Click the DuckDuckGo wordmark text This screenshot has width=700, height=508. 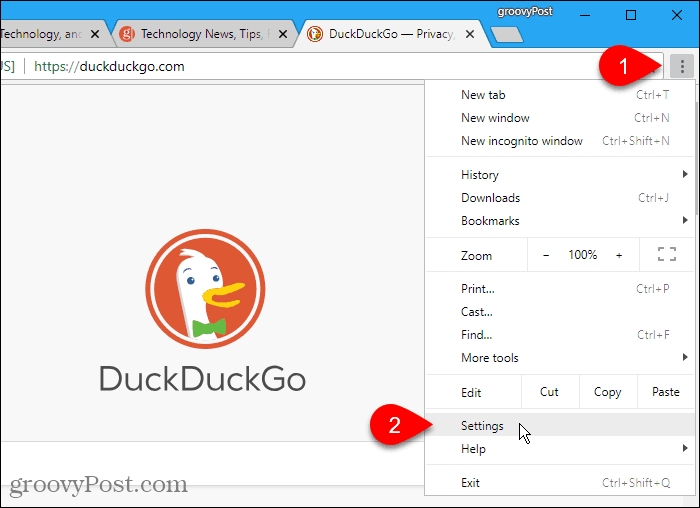click(x=203, y=379)
